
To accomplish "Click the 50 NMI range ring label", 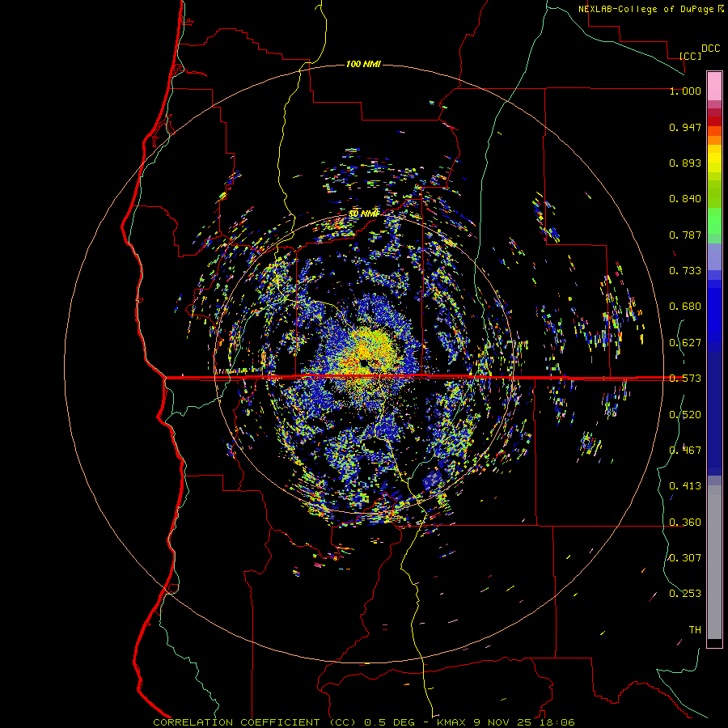I will (364, 214).
